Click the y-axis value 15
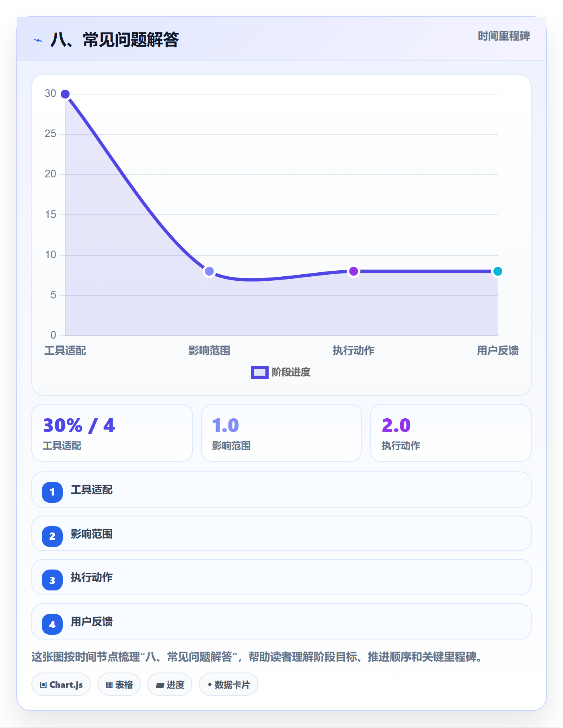 50,215
